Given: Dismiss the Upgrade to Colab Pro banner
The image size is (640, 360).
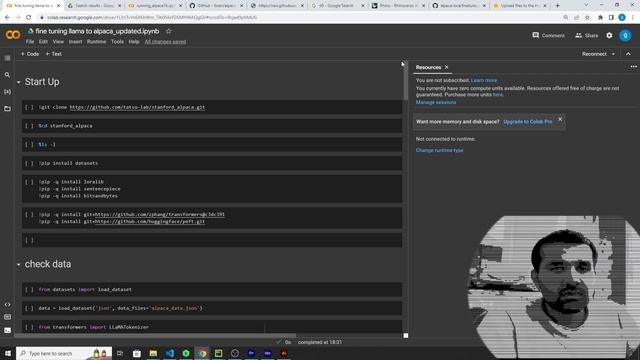Looking at the screenshot, I should pyautogui.click(x=560, y=119).
